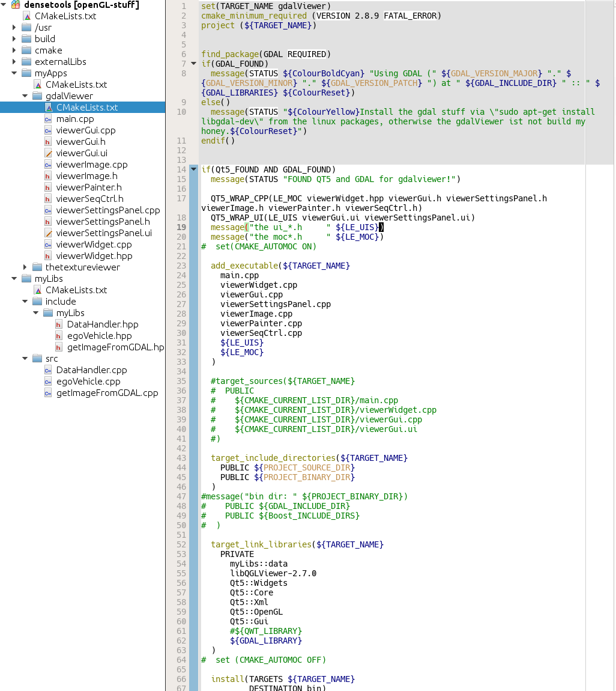Expand the thetextureviewer folder
This screenshot has height=691, width=616.
click(25, 267)
